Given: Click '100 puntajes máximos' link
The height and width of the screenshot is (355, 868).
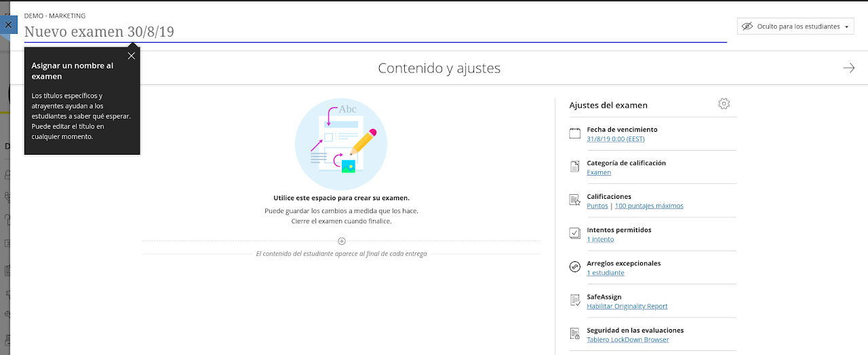Looking at the screenshot, I should click(x=649, y=206).
